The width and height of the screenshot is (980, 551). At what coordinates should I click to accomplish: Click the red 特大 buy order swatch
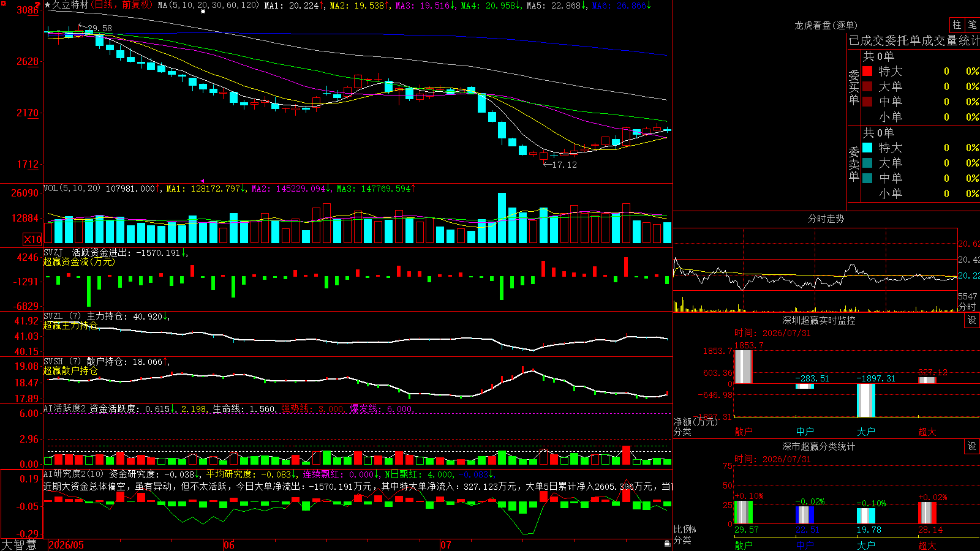(x=867, y=71)
